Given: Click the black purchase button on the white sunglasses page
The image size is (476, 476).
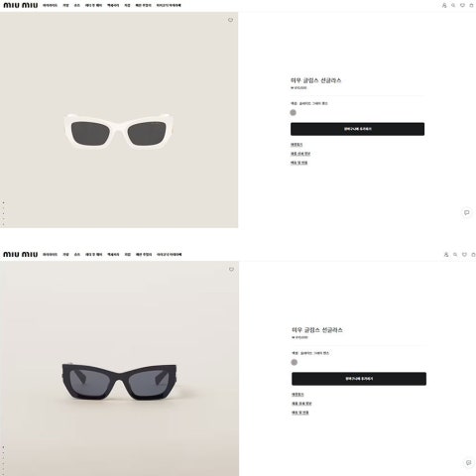Looking at the screenshot, I should click(x=357, y=129).
